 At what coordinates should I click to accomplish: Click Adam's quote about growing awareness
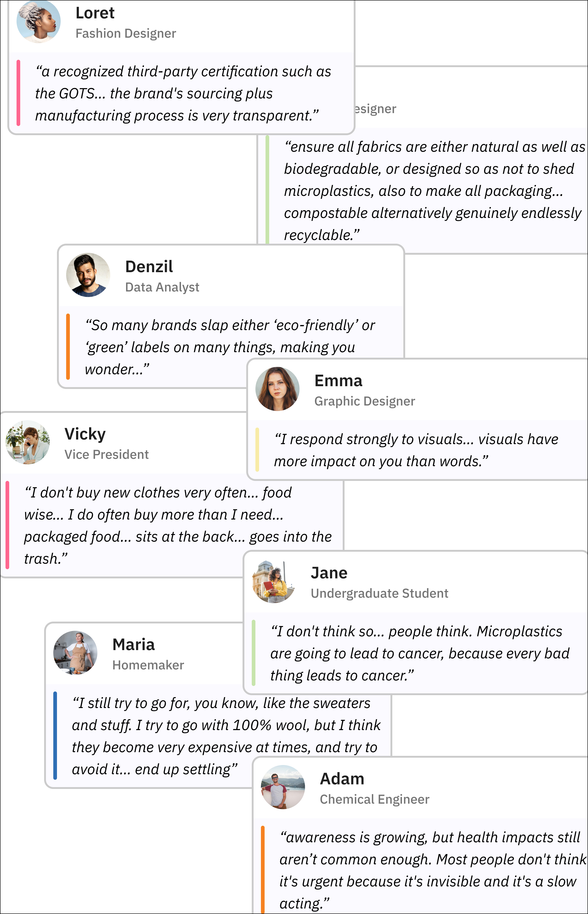click(431, 870)
